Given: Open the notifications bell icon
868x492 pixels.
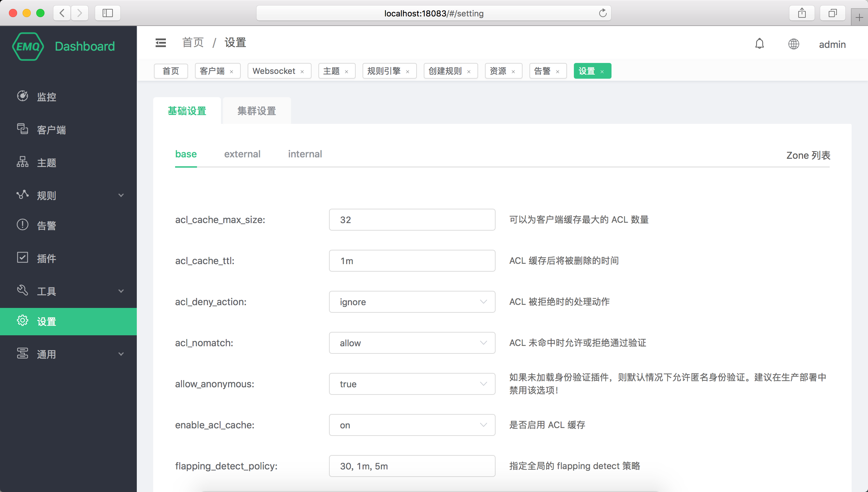Looking at the screenshot, I should (x=760, y=44).
